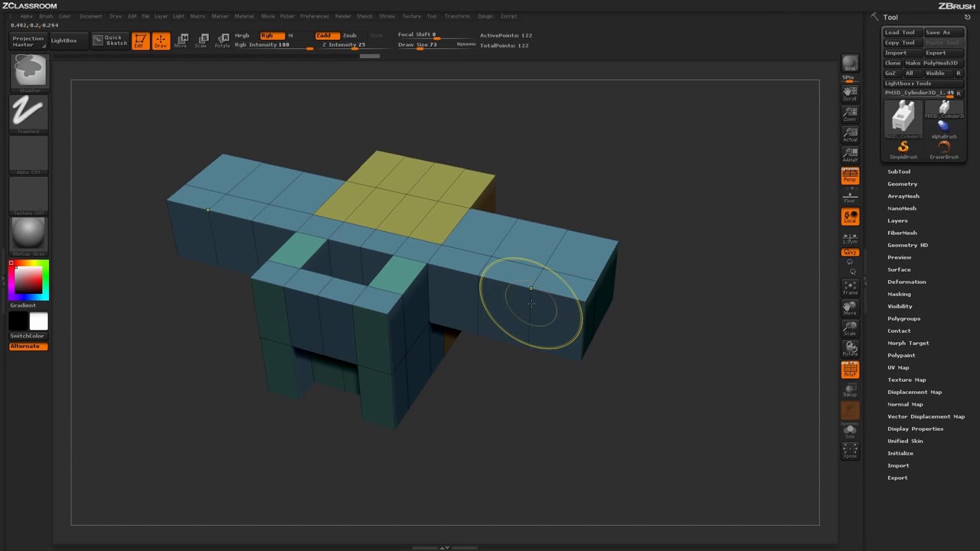Click the Actual size icon
The height and width of the screenshot is (551, 980).
point(850,135)
